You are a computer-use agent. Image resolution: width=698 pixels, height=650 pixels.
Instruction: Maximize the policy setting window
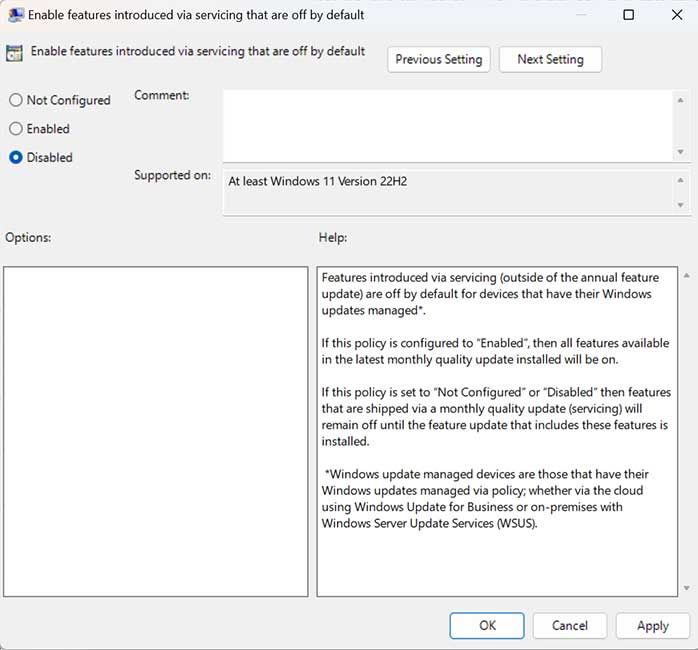pyautogui.click(x=628, y=15)
